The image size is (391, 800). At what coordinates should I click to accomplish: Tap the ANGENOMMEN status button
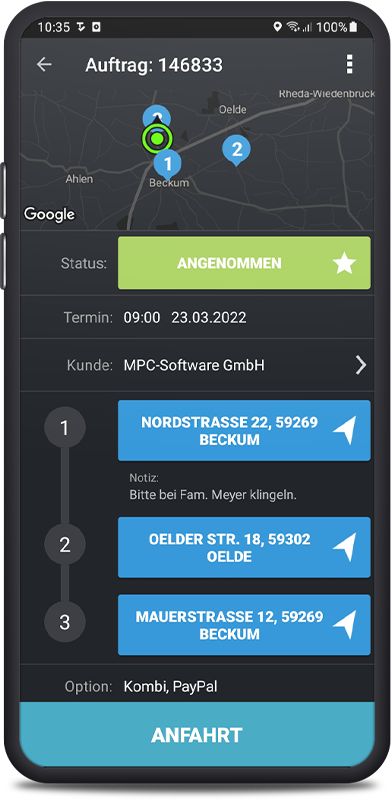point(244,263)
